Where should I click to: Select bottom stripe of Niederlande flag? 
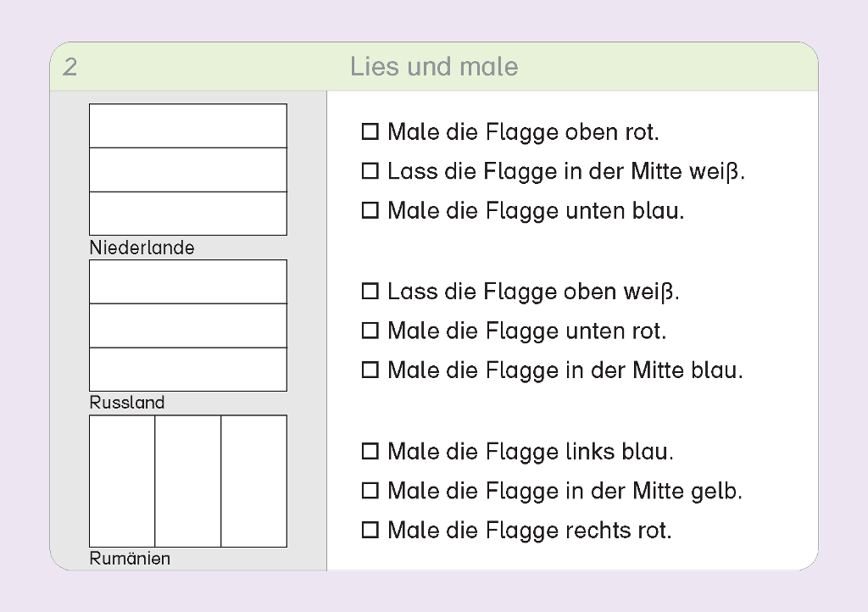tap(187, 213)
